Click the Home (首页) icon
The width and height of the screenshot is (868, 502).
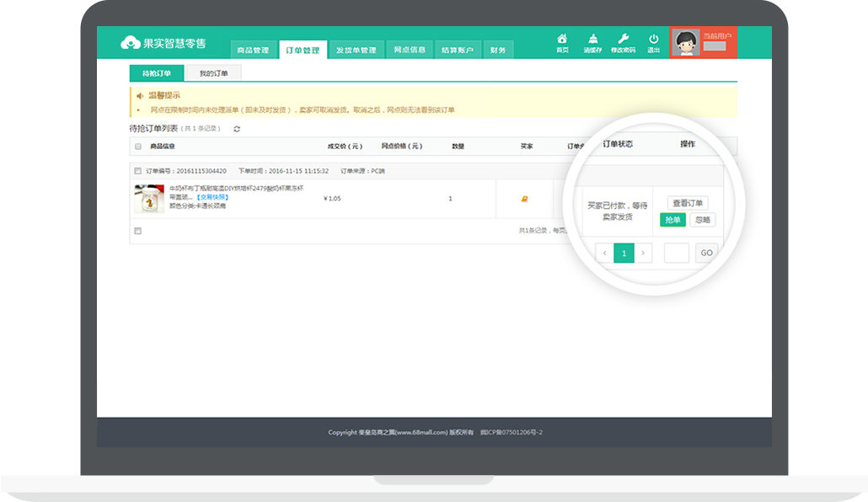click(x=562, y=40)
